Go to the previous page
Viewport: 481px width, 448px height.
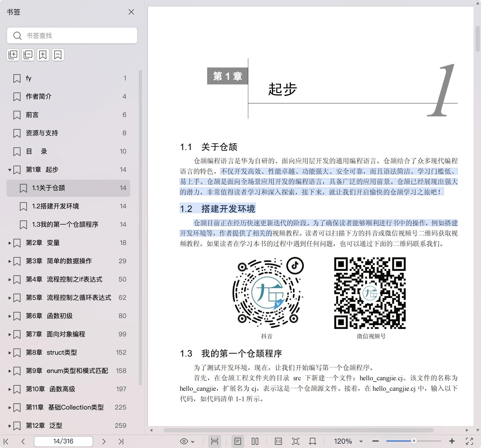click(23, 441)
